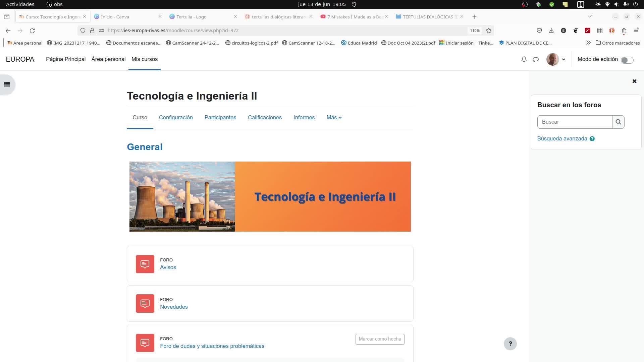This screenshot has height=362, width=644.
Task: Mark Foro de dudas as done
Action: pos(380,339)
